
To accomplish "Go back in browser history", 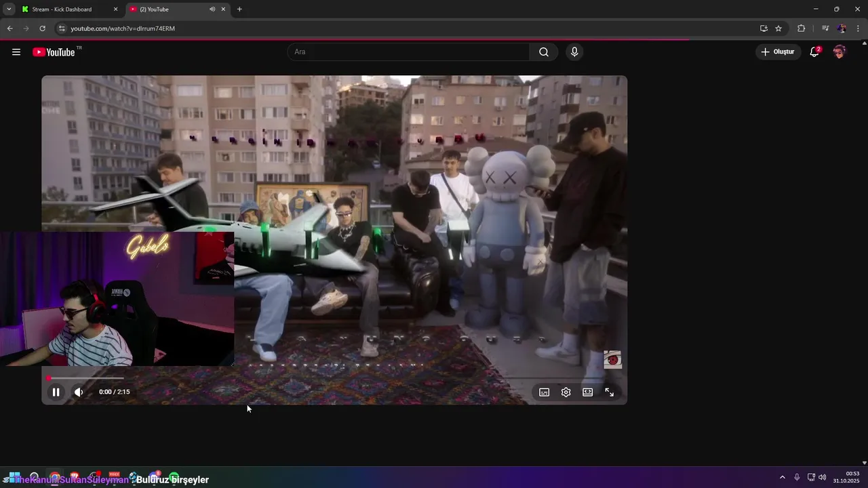I will pyautogui.click(x=9, y=28).
